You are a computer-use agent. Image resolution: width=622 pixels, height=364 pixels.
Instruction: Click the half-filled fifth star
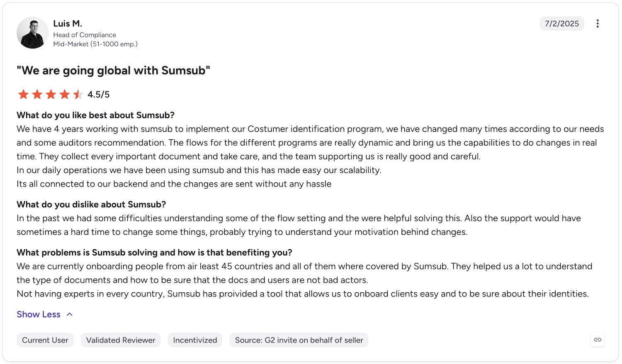coord(78,95)
